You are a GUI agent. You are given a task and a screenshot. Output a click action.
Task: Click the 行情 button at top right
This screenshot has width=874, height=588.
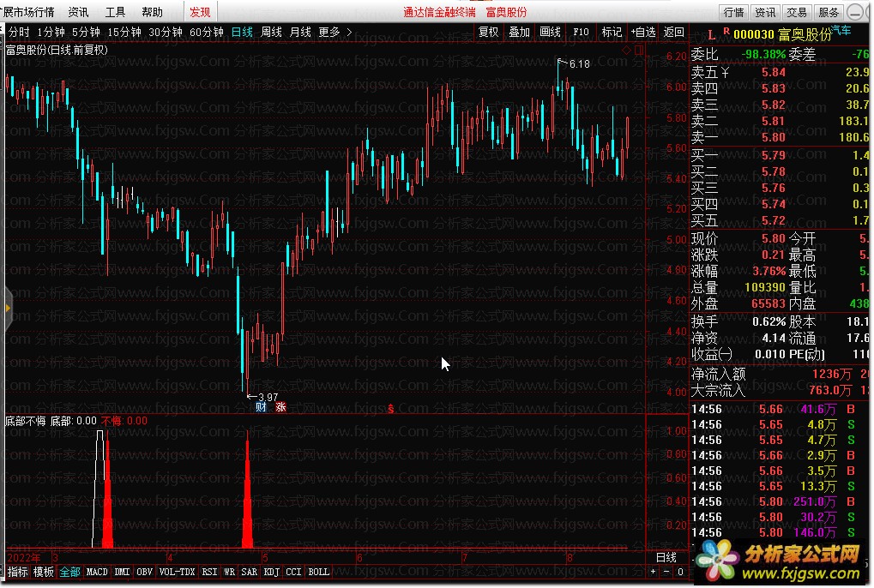(x=733, y=12)
